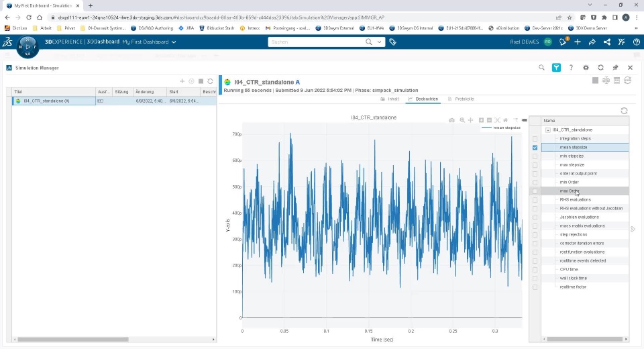Click job list horizontal scrollbar
The image size is (644, 349).
pyautogui.click(x=73, y=340)
